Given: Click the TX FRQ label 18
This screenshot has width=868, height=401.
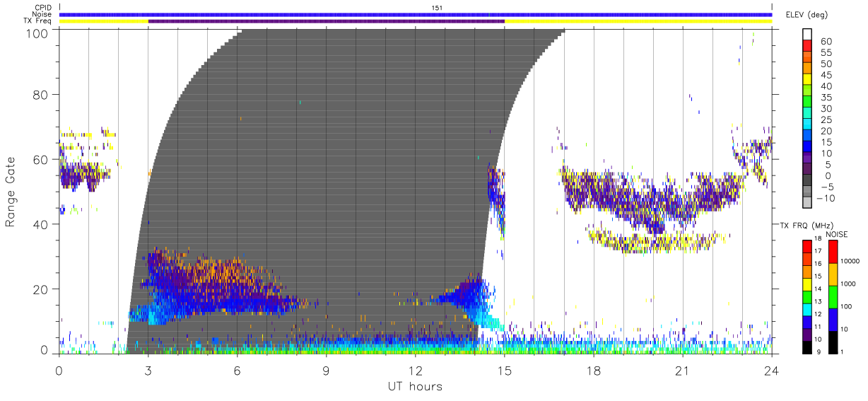Looking at the screenshot, I should coord(819,240).
